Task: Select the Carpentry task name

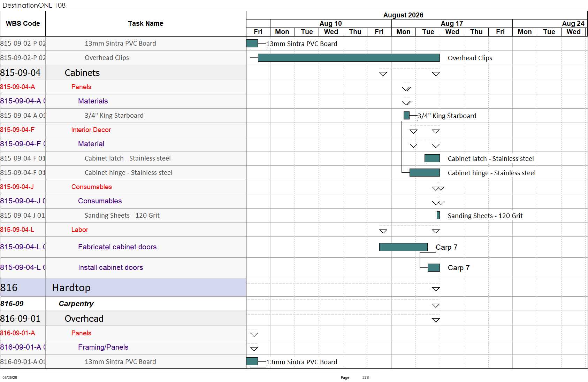Action: [76, 304]
